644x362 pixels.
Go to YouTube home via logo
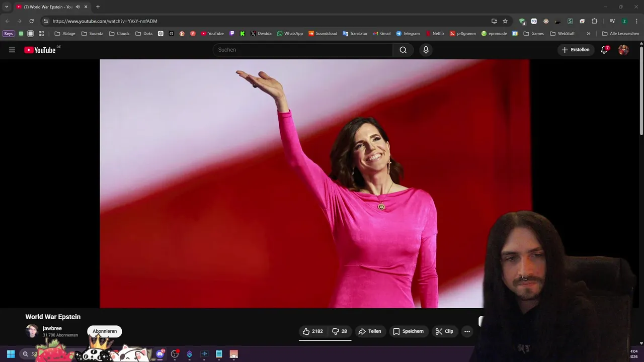(x=40, y=50)
